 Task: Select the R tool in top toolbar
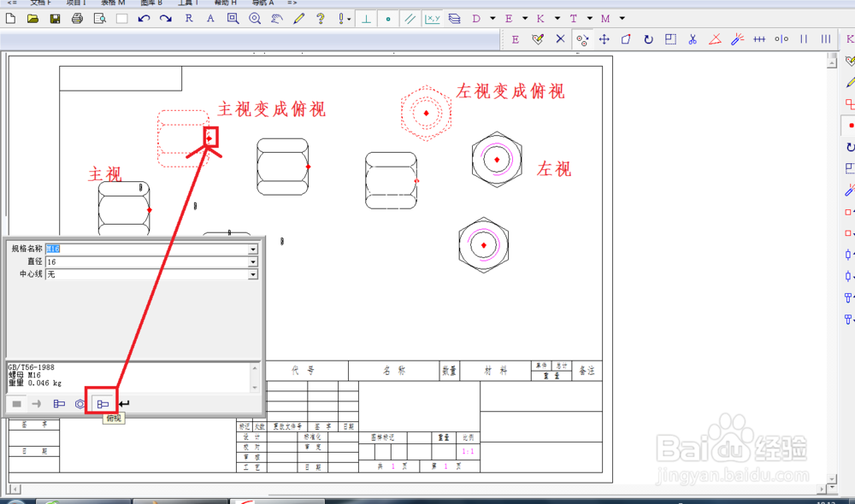(189, 19)
